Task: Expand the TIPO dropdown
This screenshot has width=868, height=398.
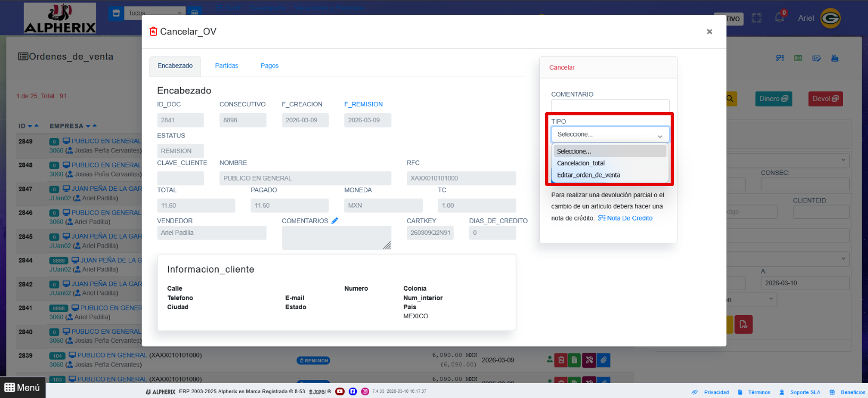Action: tap(610, 134)
